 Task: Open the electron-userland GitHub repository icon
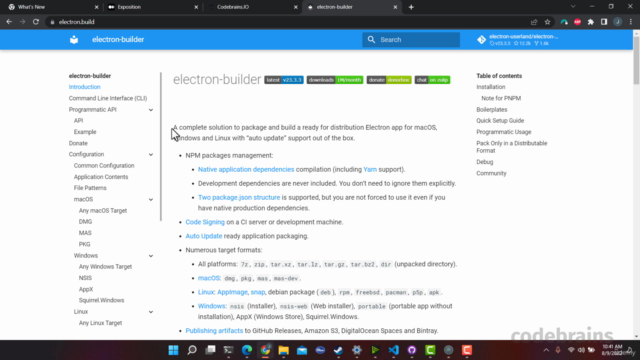[x=482, y=40]
